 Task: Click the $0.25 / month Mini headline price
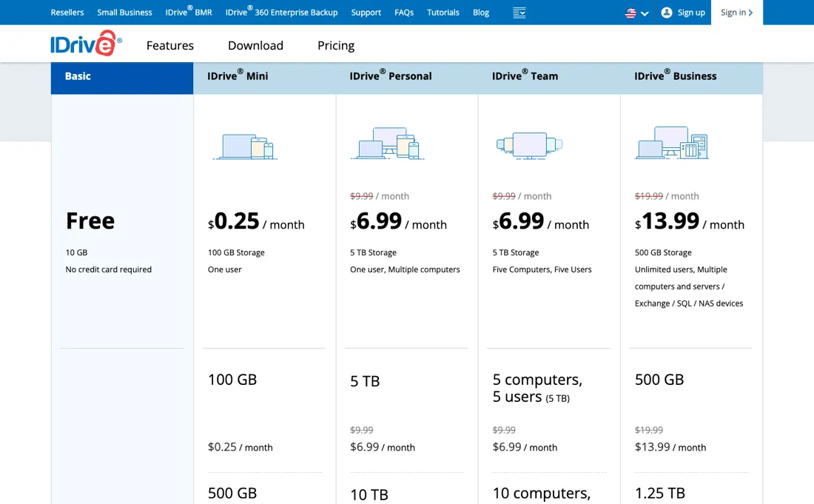(x=256, y=221)
